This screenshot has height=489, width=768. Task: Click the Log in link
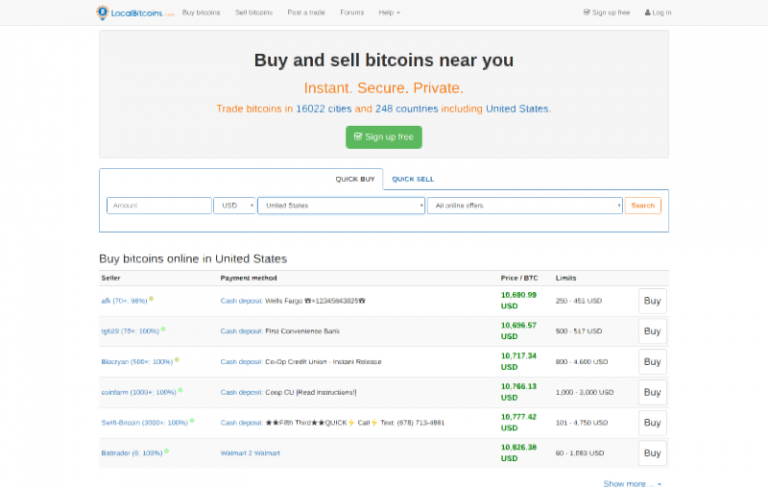pos(658,13)
